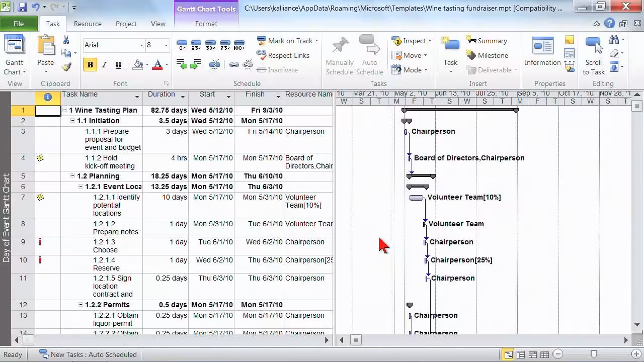The image size is (644, 362).
Task: Open the font size dropdown
Action: point(166,45)
